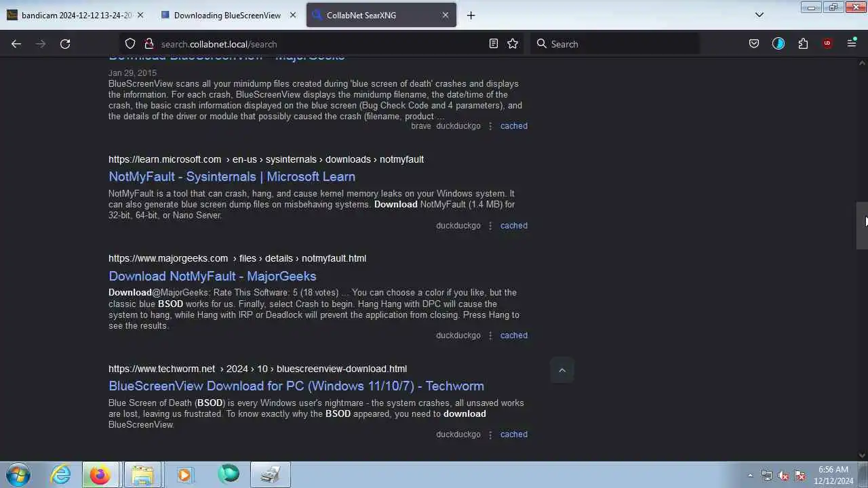Open options dots for Sysinternals result
The width and height of the screenshot is (868, 488).
[490, 226]
